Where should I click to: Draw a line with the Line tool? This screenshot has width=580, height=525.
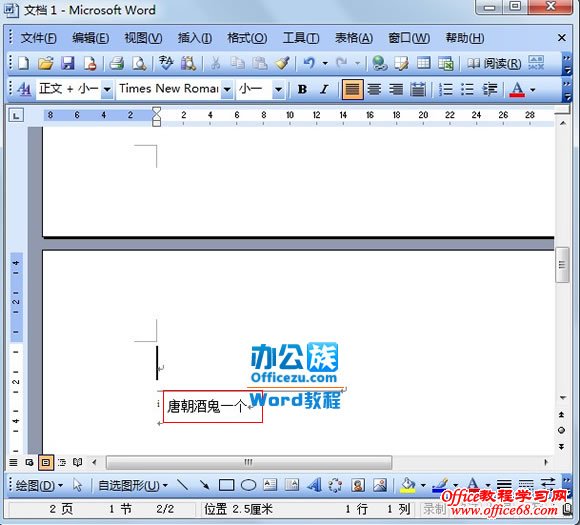point(183,485)
